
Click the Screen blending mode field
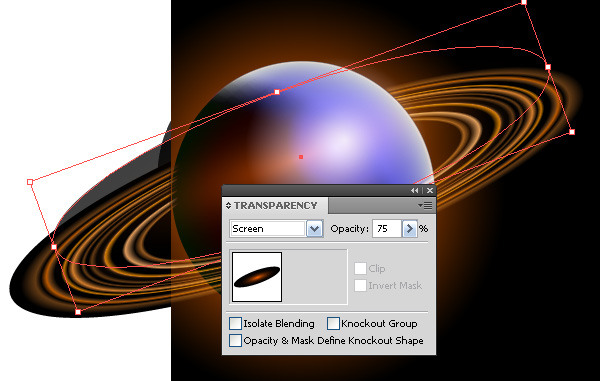tap(268, 229)
